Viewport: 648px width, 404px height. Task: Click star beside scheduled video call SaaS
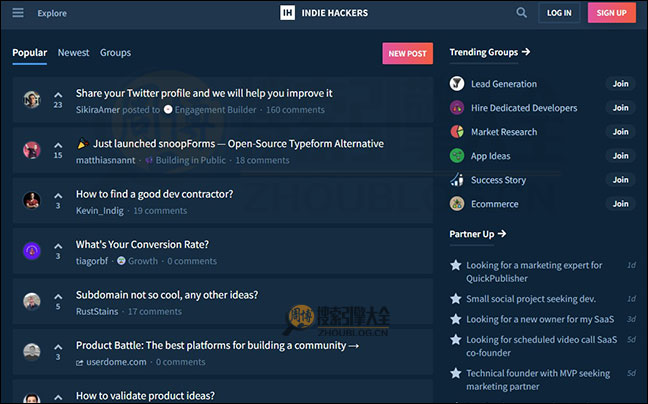[x=456, y=340]
